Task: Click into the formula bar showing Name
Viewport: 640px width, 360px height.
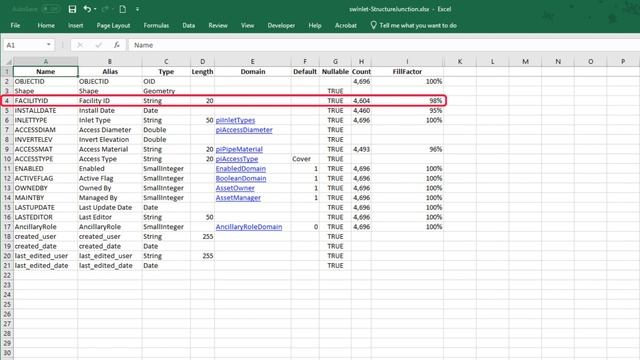Action: click(384, 45)
